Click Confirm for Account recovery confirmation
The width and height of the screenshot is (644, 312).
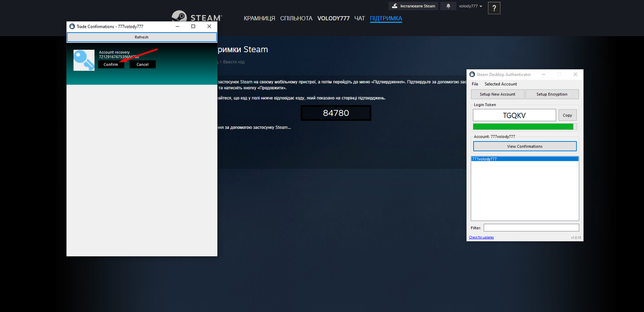coord(111,64)
